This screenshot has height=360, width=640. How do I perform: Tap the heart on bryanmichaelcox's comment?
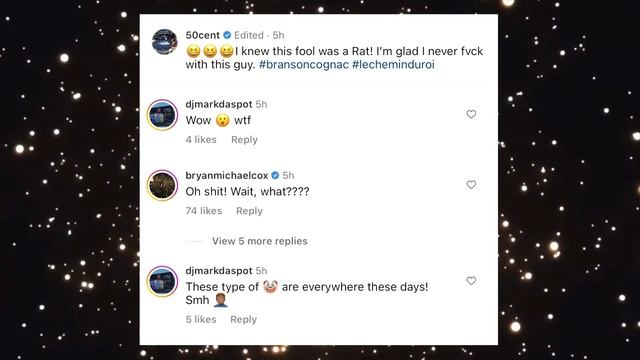tap(471, 185)
